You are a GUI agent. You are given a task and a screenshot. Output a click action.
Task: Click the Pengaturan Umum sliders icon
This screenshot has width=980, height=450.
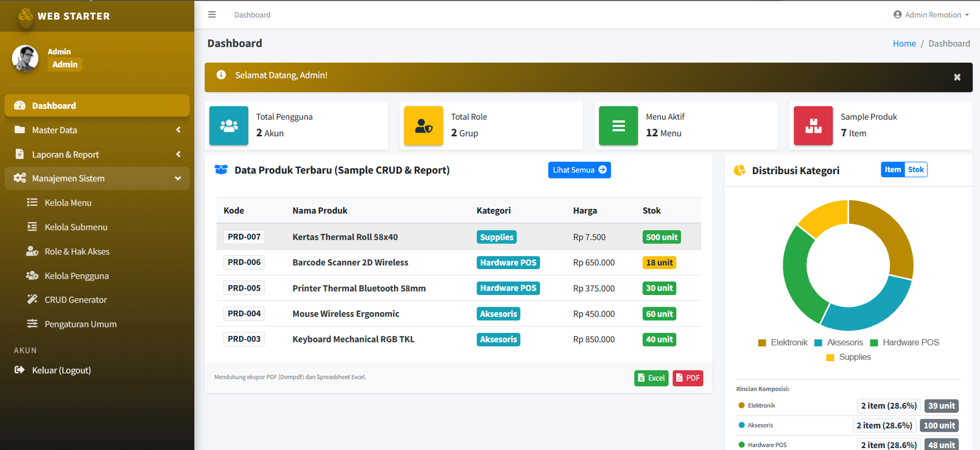32,324
